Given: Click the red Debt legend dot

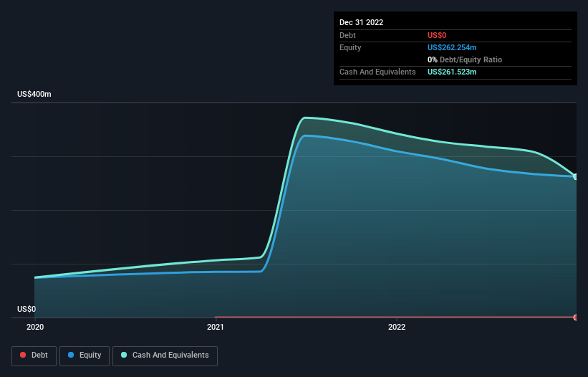Looking at the screenshot, I should (x=23, y=355).
